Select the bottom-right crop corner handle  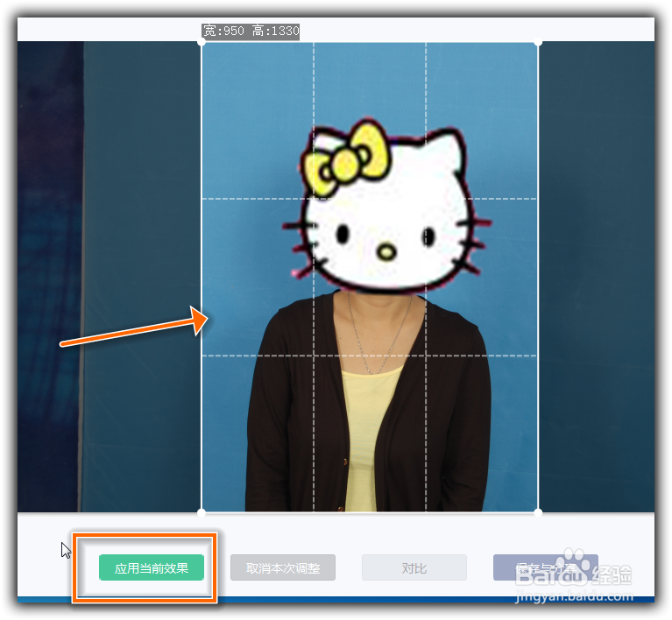[538, 511]
